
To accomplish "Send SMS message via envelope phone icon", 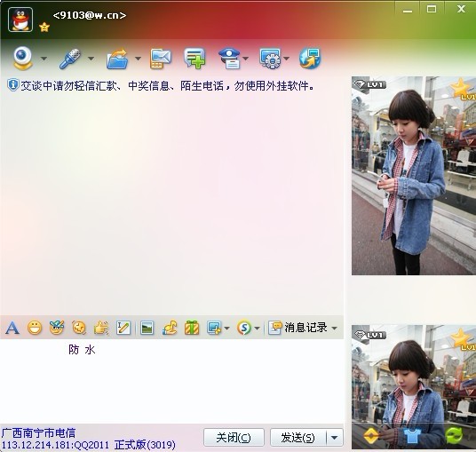I will (160, 59).
